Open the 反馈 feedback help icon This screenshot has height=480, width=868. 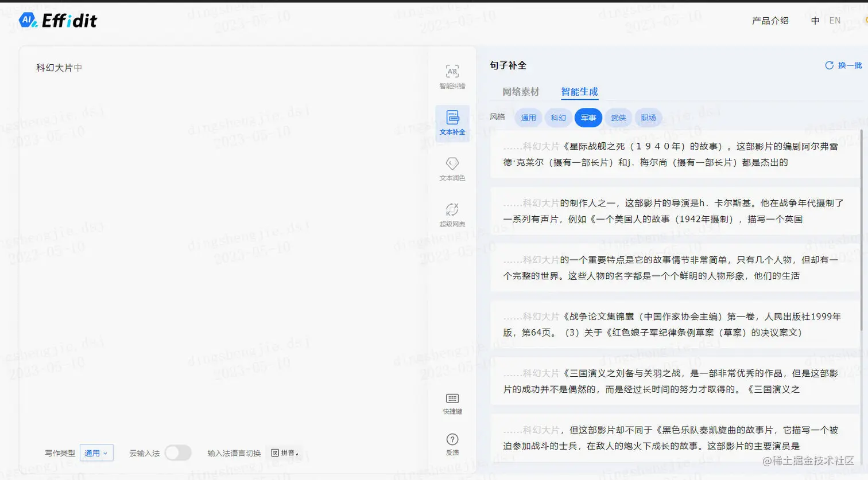coord(452,444)
